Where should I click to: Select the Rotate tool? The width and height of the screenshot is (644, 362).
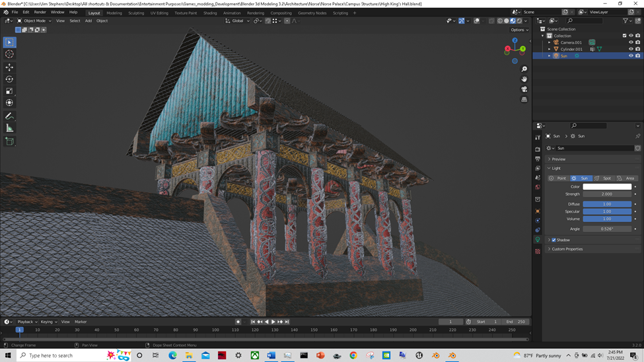pyautogui.click(x=9, y=79)
